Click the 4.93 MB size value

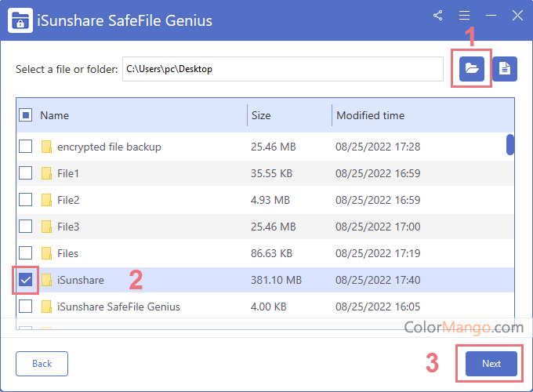click(270, 200)
